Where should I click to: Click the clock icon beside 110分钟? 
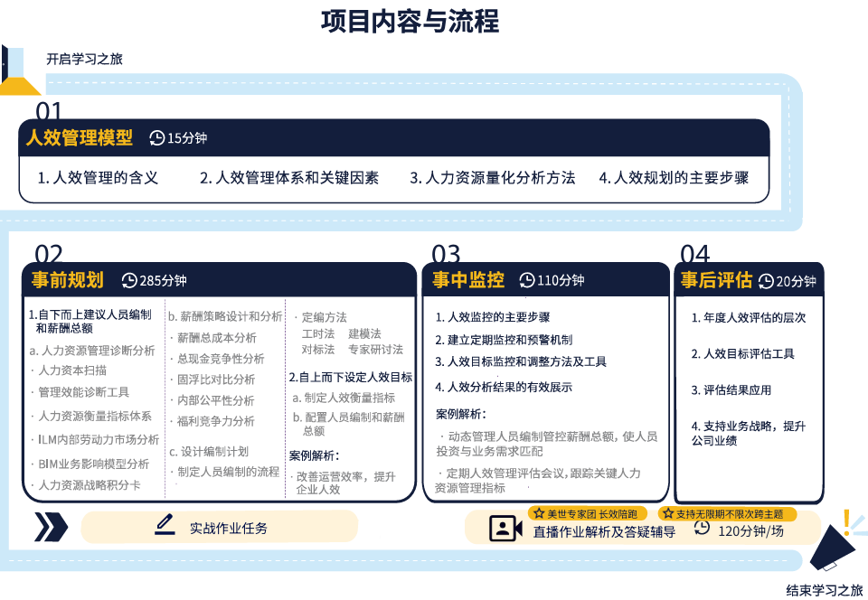526,280
